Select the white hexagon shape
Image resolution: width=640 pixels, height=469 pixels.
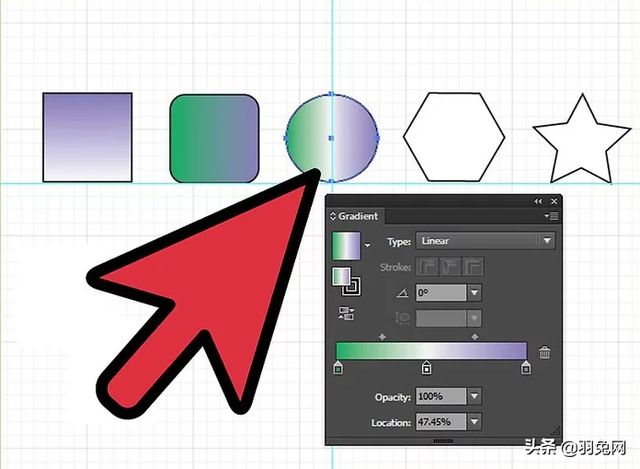[x=454, y=137]
